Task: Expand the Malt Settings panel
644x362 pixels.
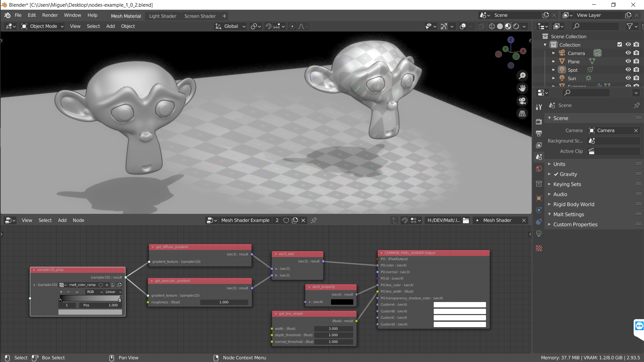Action: [x=569, y=215]
